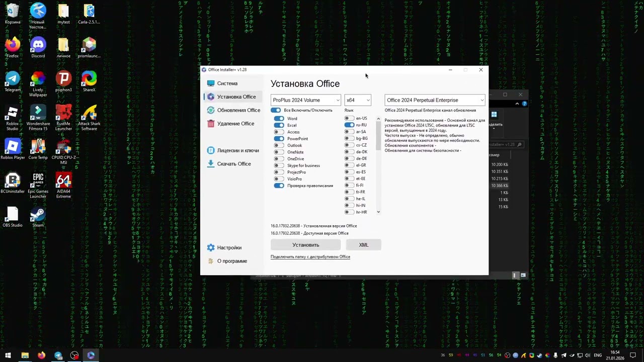Open ShareX desktop shortcut
644x362 pixels.
point(89,81)
